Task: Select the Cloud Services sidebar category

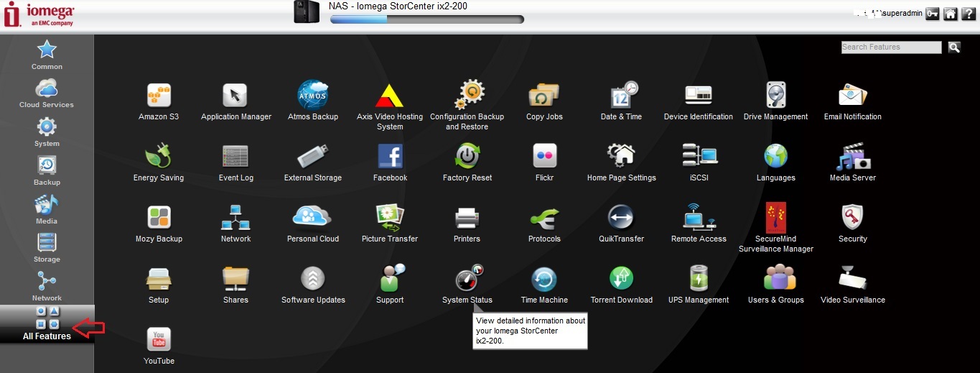Action: (x=47, y=93)
